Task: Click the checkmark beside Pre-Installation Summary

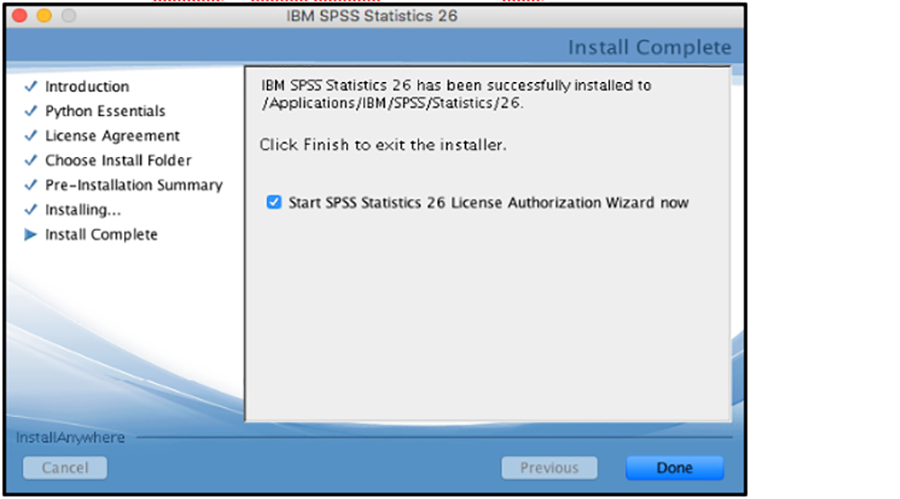Action: 31,185
